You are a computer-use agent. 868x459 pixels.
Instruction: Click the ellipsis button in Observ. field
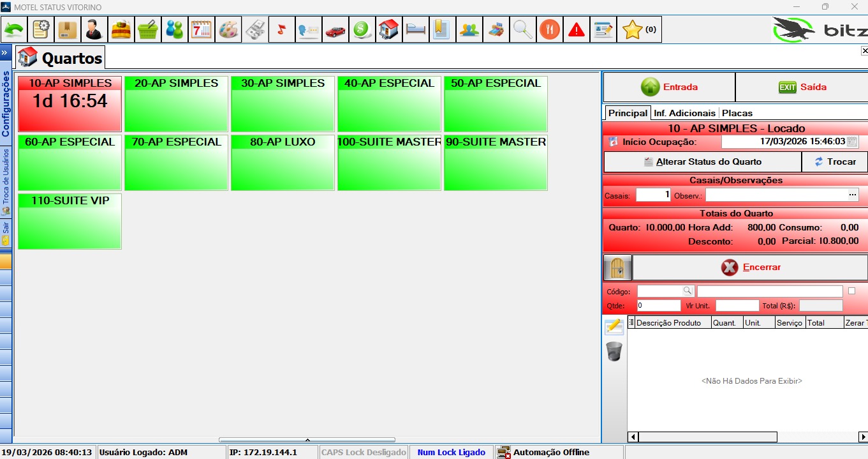(853, 195)
